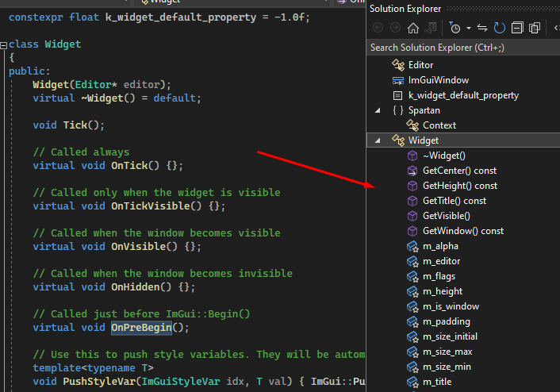
Task: Collapse the Spartan namespace node
Action: pyautogui.click(x=378, y=110)
